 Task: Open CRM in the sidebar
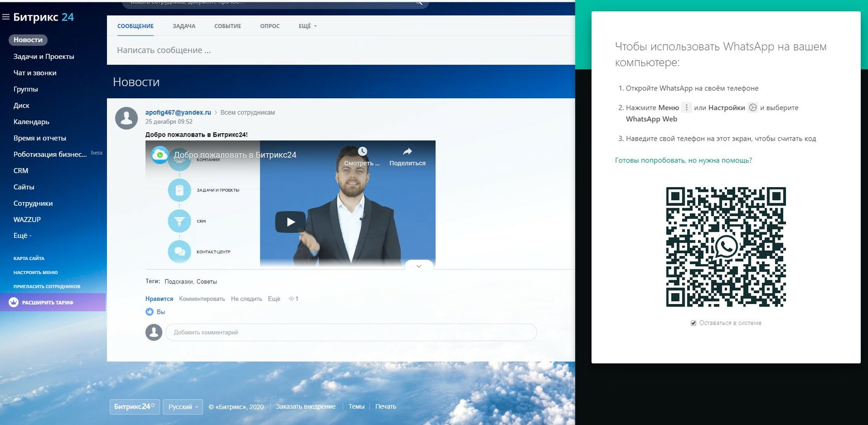click(x=21, y=171)
